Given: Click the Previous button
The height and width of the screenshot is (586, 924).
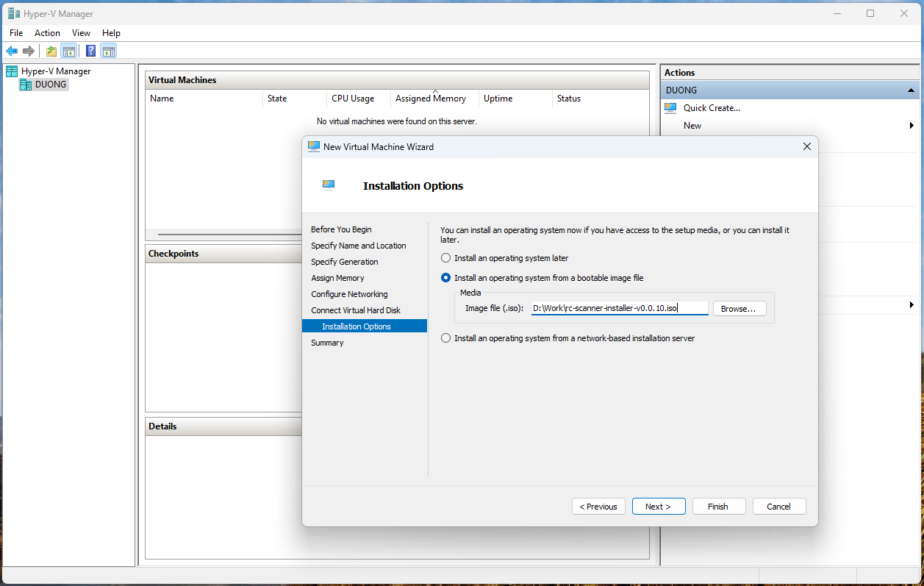Looking at the screenshot, I should pos(598,507).
